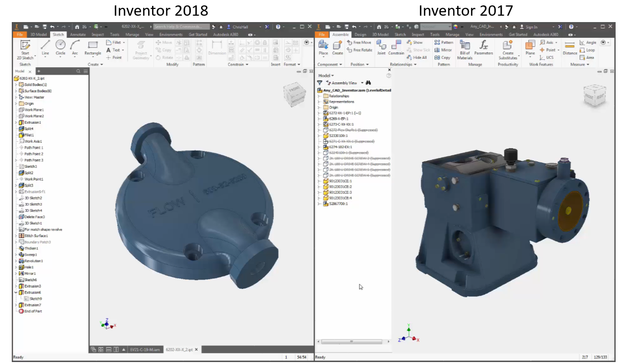This screenshot has height=364, width=622.
Task: Open Bill of Materials
Action: [465, 47]
